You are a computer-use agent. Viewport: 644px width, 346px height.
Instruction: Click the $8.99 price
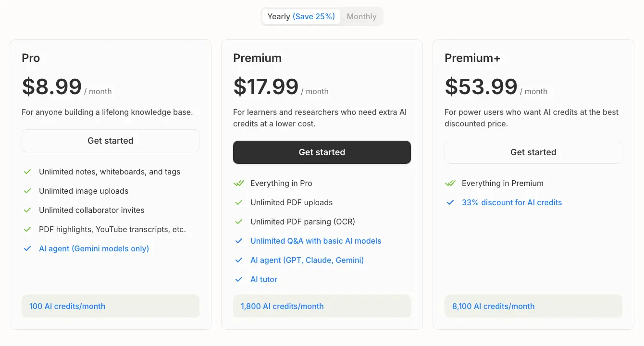(x=52, y=87)
